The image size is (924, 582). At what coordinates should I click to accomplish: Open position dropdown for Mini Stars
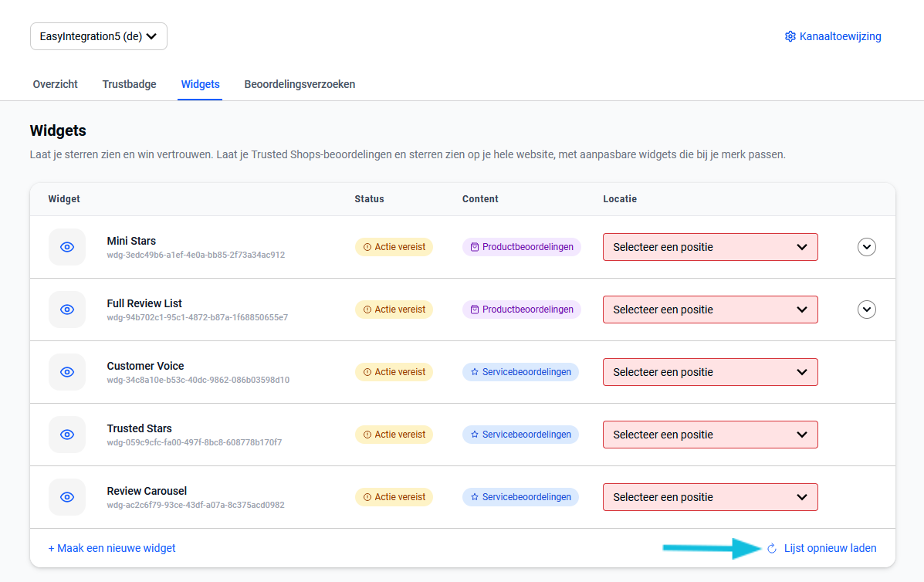(x=709, y=247)
